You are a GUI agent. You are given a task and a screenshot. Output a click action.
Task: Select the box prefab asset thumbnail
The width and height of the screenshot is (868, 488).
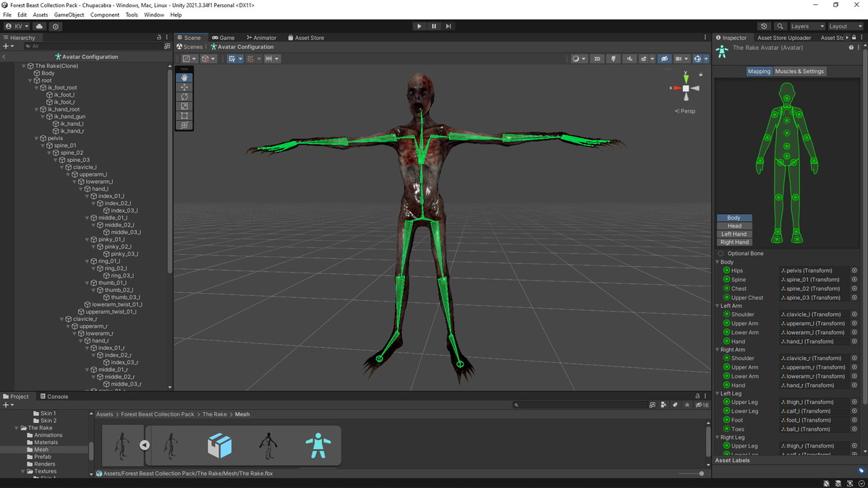click(x=220, y=445)
